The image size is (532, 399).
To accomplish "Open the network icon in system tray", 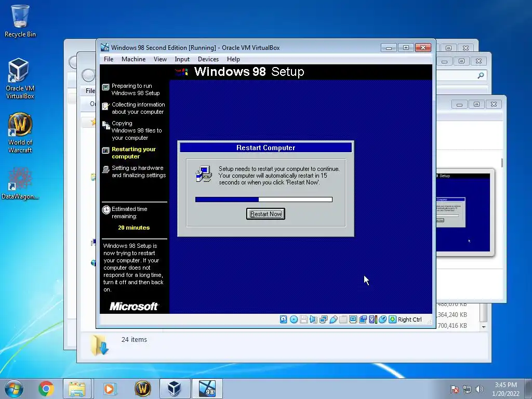I will coord(467,389).
